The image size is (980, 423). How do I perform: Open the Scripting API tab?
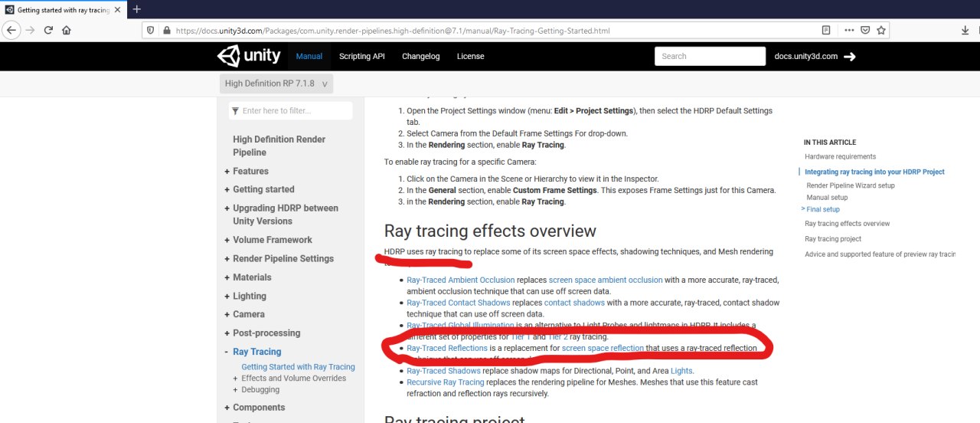pyautogui.click(x=361, y=56)
